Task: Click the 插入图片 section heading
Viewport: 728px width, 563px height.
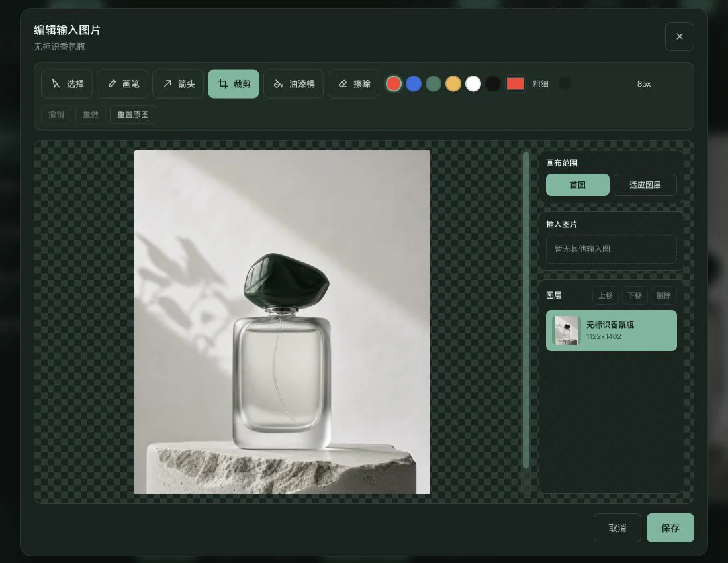Action: 562,224
